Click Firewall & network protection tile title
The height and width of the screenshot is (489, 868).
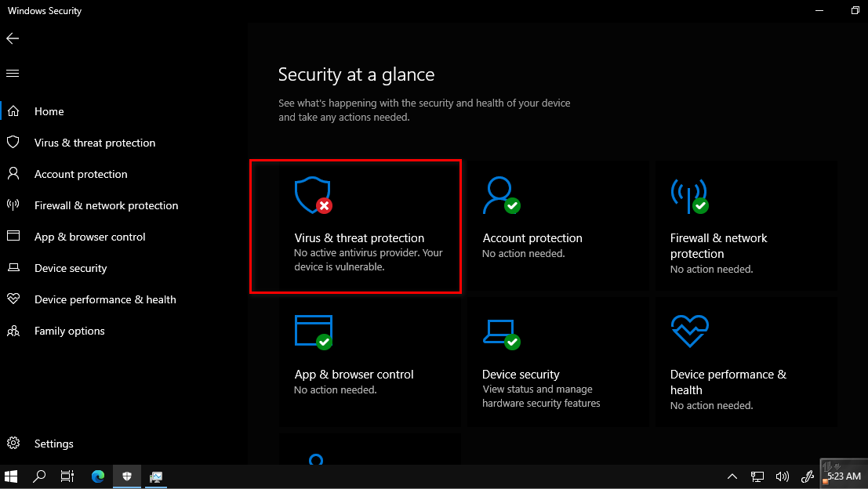click(x=718, y=245)
